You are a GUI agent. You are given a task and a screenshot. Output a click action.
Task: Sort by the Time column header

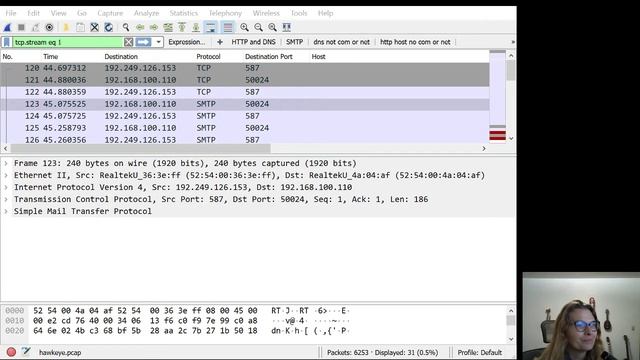(x=51, y=57)
